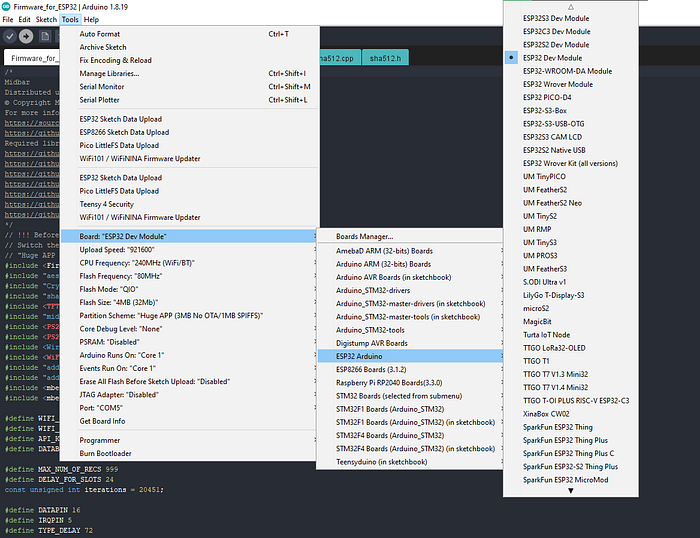Expand Teensyduino (in sketchbook) submenu
The image size is (700, 538).
tap(410, 462)
